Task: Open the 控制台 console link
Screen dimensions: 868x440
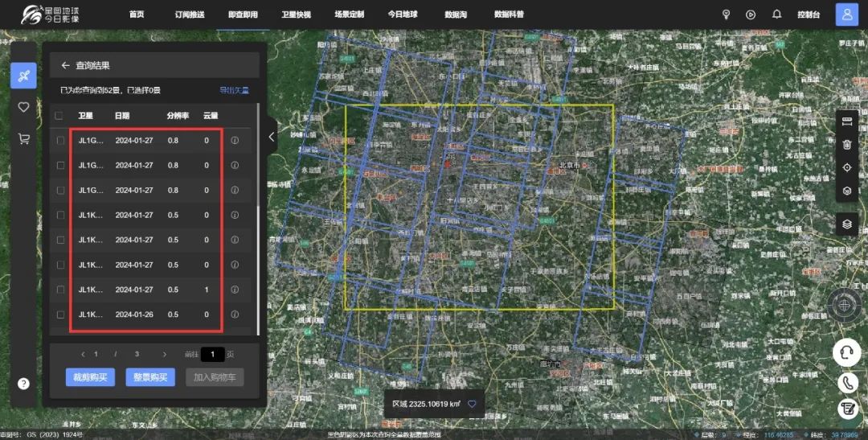Action: (x=809, y=14)
